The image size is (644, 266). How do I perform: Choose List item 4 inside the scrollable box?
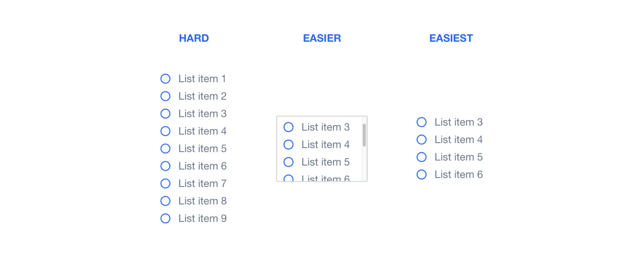[x=289, y=145]
